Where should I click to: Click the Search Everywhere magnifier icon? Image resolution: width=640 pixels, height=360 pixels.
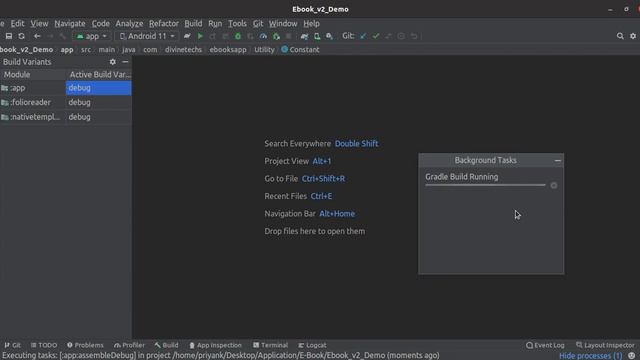coord(620,36)
